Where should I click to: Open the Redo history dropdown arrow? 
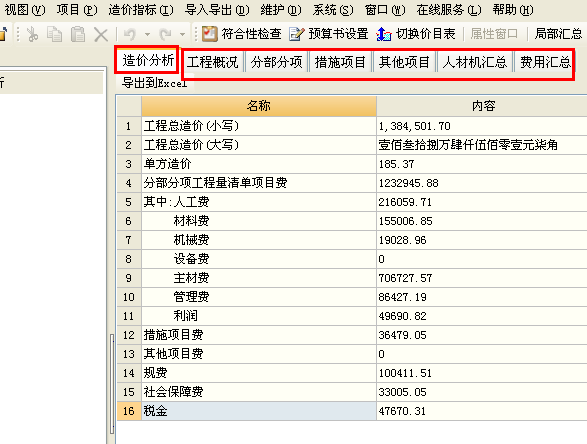coord(182,35)
